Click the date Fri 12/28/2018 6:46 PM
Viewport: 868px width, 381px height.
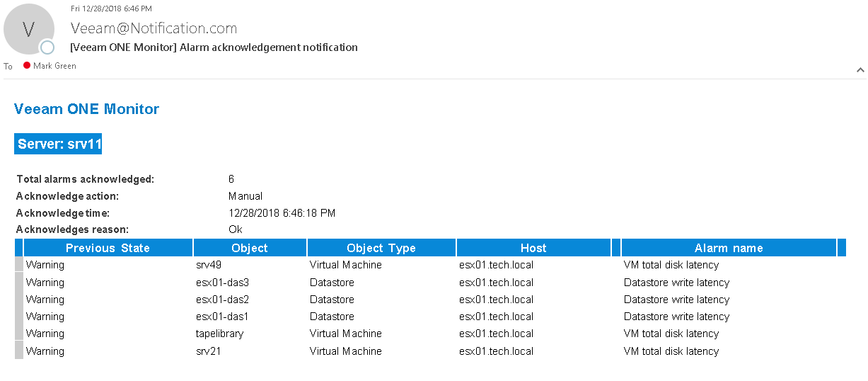111,8
